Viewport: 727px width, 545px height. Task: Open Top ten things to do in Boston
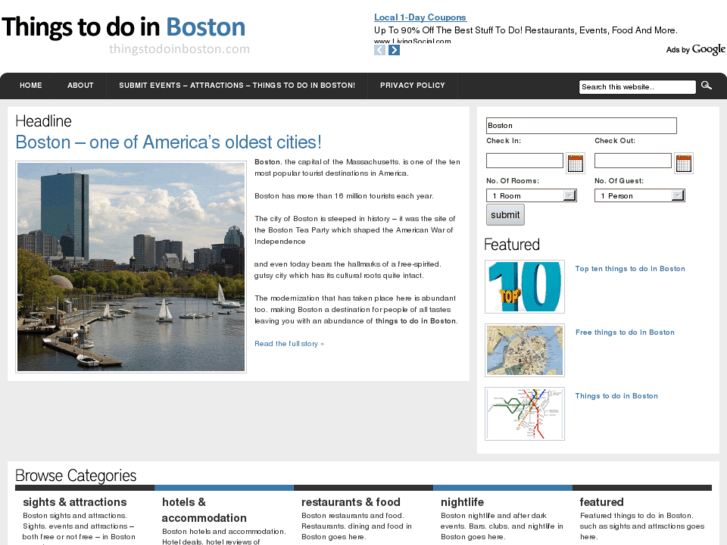click(x=630, y=269)
